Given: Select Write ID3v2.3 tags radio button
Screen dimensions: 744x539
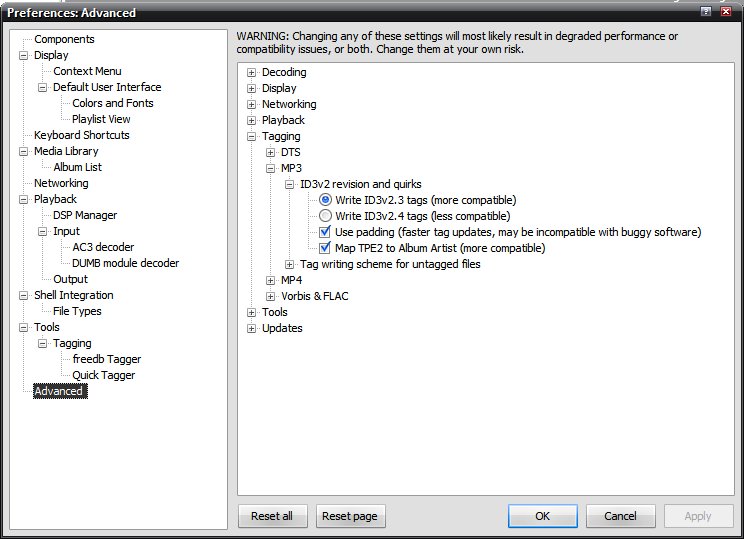Looking at the screenshot, I should pos(325,200).
